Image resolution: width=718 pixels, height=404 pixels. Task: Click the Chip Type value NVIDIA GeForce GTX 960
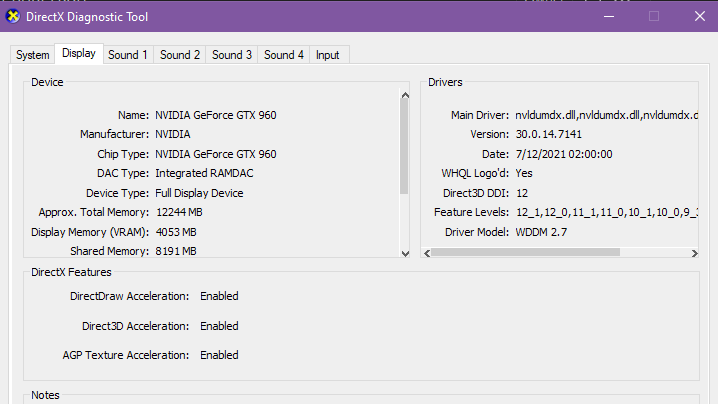[216, 154]
